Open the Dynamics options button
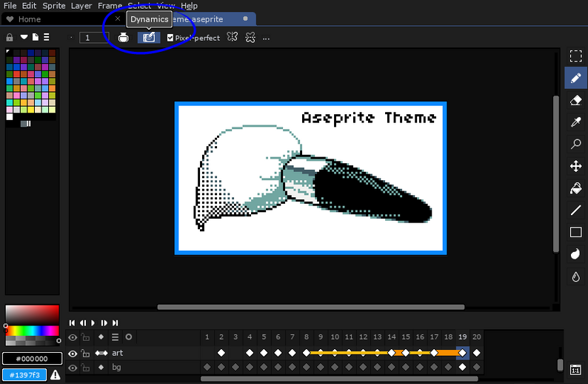This screenshot has height=384, width=588. [149, 38]
